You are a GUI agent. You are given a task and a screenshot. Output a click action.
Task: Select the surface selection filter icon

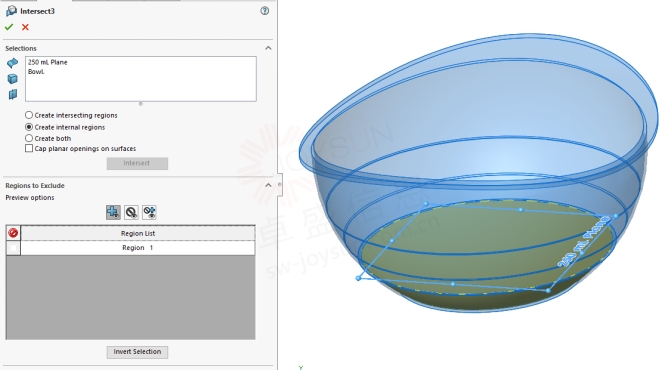tap(12, 63)
